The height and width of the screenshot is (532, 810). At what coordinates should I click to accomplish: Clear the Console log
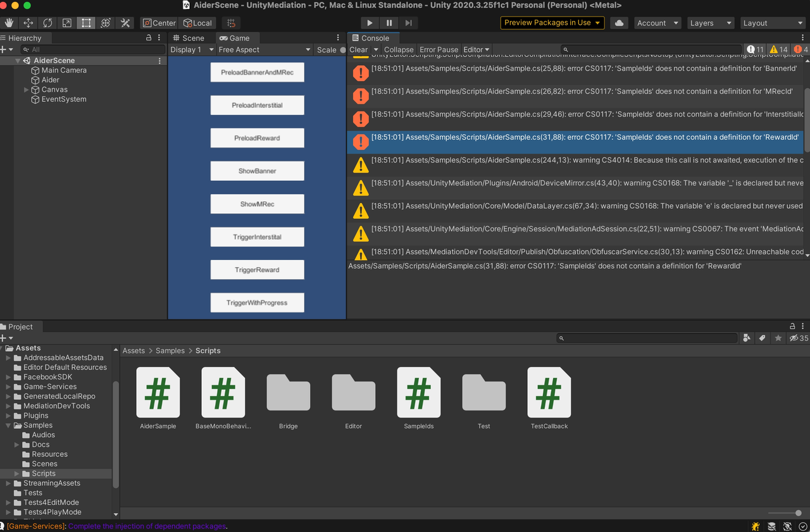(359, 49)
